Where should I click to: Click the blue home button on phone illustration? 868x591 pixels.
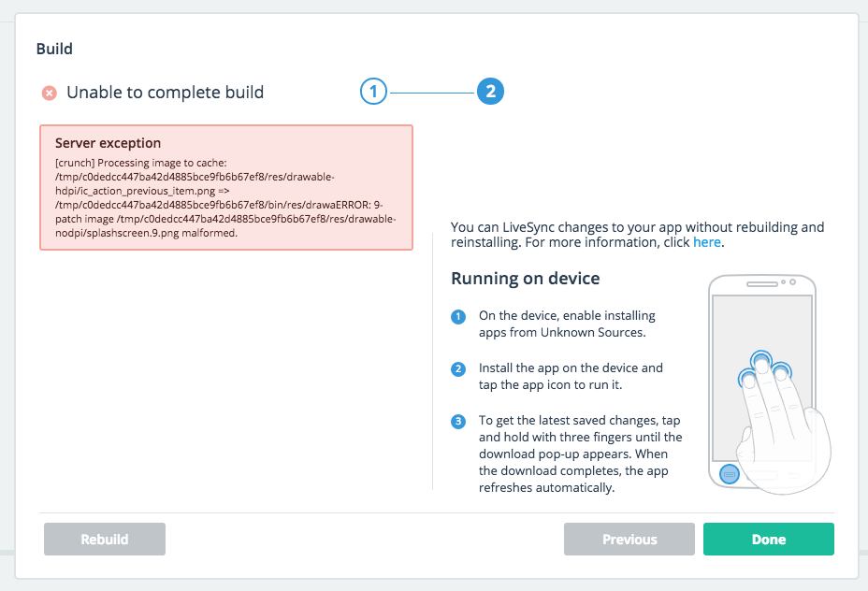point(731,474)
